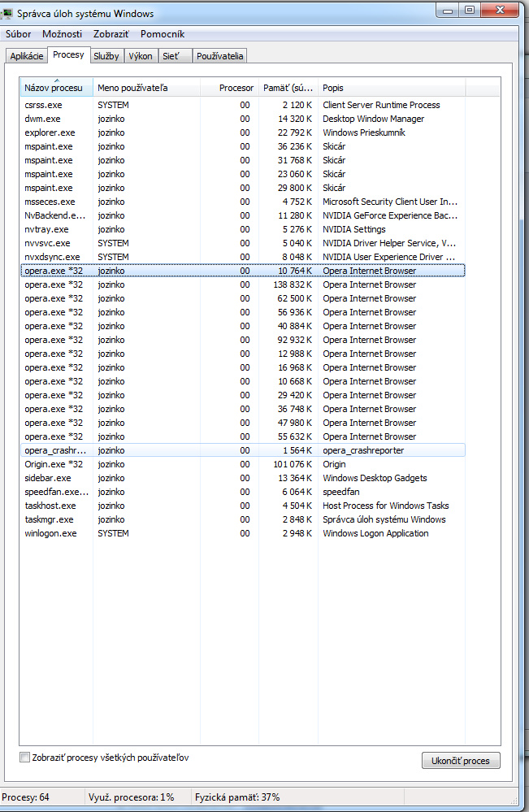This screenshot has height=812, width=529.
Task: Select opera.exe using 56 936 K
Action: [x=243, y=312]
